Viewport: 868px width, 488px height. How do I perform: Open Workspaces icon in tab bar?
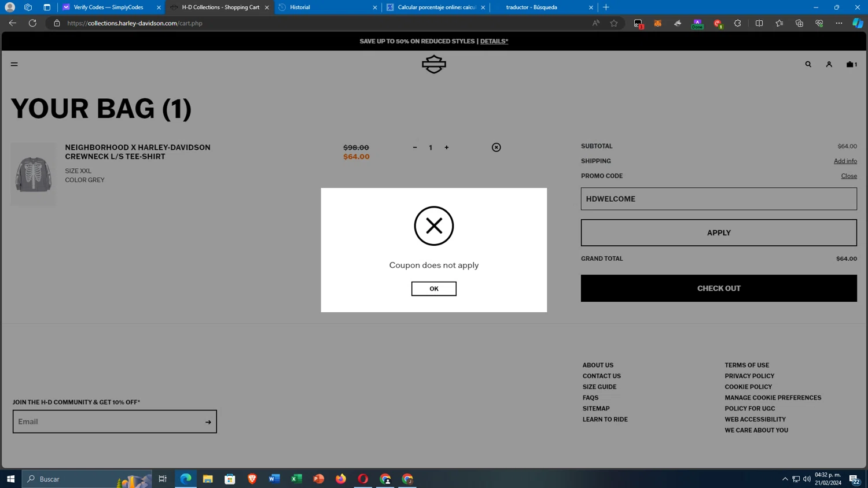click(x=28, y=8)
